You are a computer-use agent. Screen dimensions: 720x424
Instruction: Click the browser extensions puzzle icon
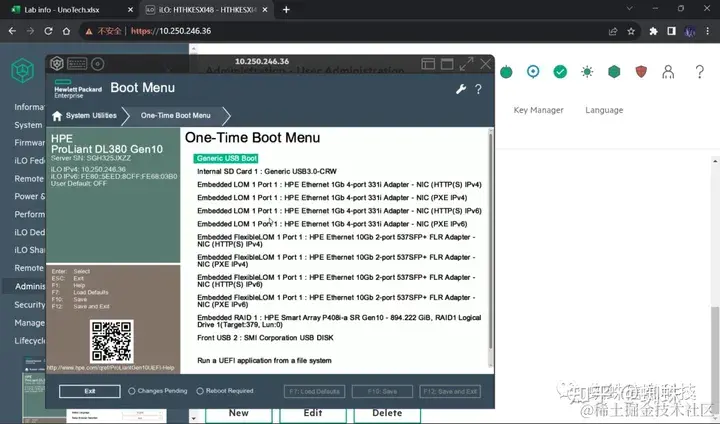[x=653, y=31]
